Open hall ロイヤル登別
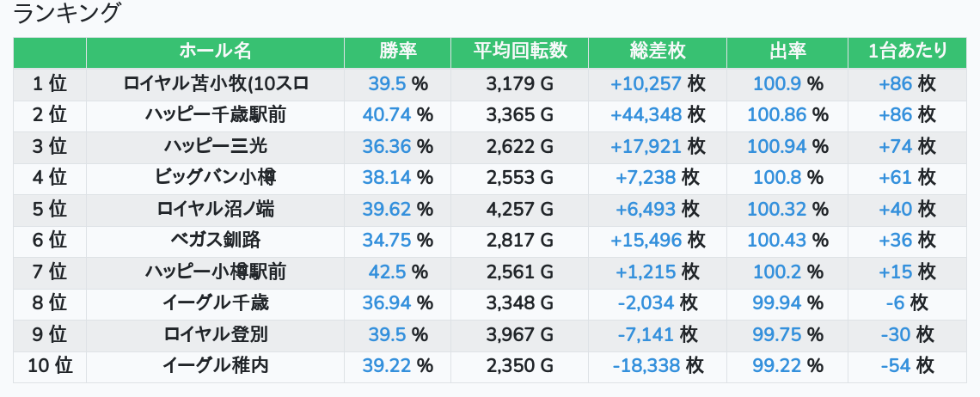The image size is (980, 397). point(216,334)
